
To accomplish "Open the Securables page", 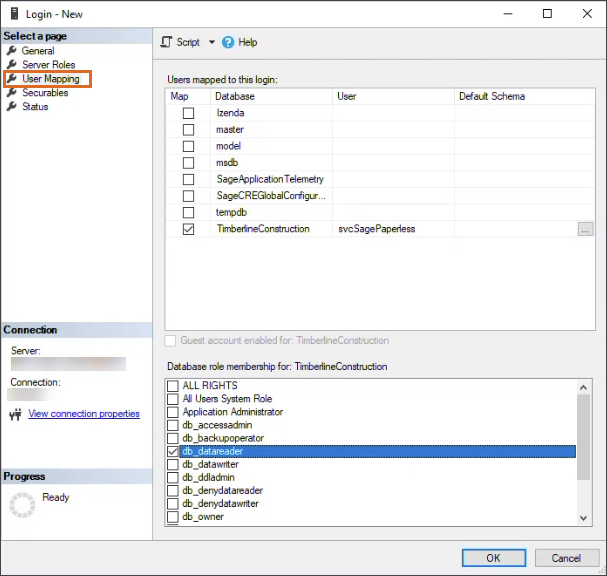I will pyautogui.click(x=45, y=93).
